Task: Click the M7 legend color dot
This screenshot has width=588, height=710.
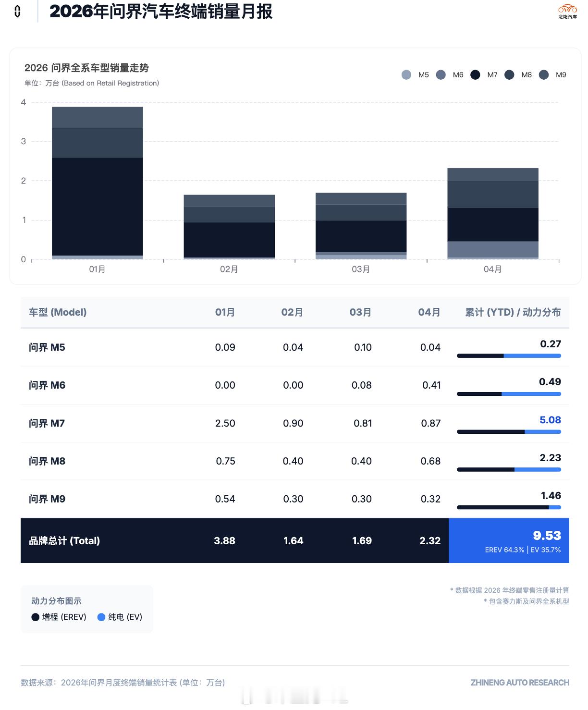Action: [x=475, y=75]
